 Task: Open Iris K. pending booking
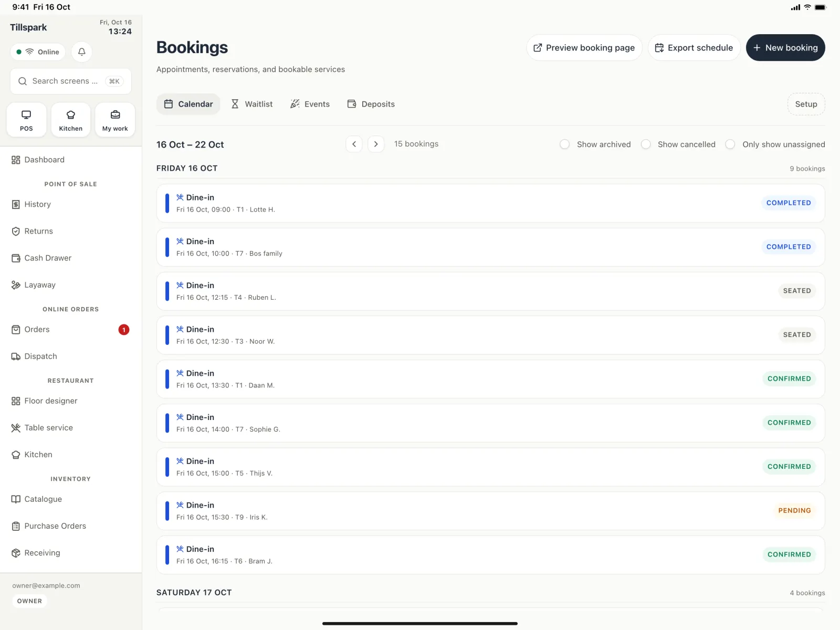pos(490,511)
